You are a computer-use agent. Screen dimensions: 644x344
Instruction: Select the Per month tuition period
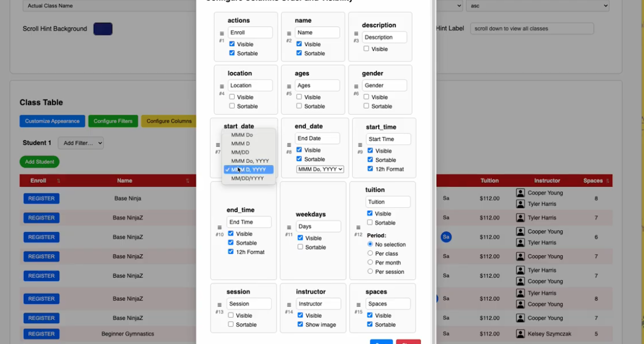coord(370,263)
